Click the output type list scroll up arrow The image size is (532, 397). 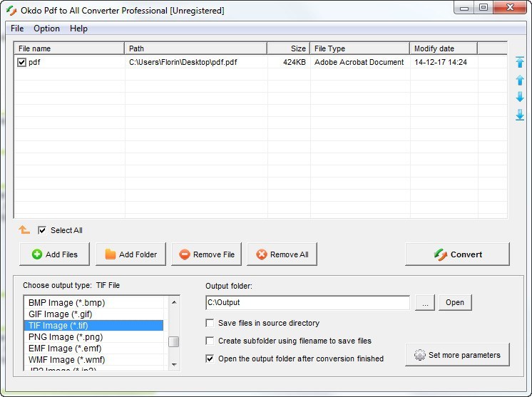tap(174, 302)
